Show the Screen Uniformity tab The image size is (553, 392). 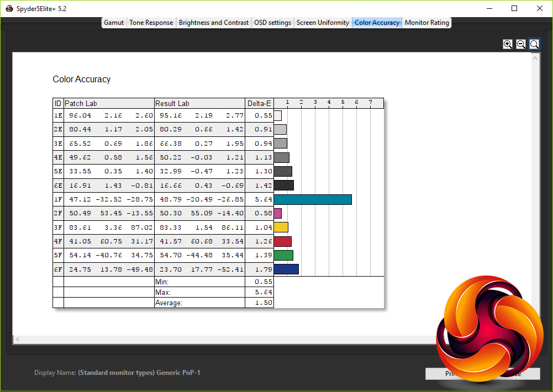coord(323,23)
